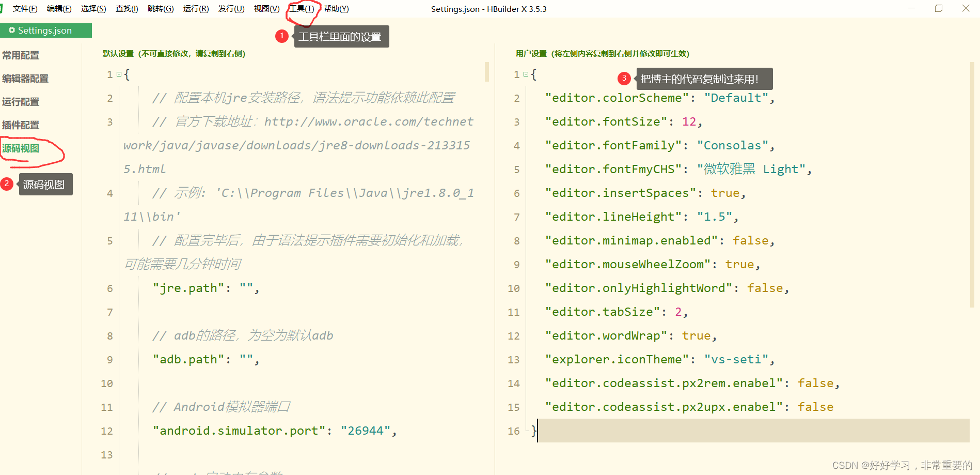Click the "android.simulator.port" key
This screenshot has width=980, height=475.
pos(239,431)
